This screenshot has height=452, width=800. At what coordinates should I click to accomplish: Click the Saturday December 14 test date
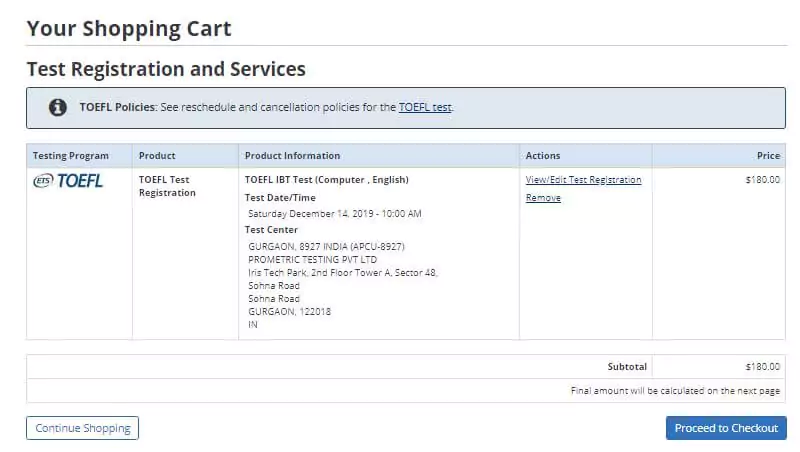pyautogui.click(x=334, y=214)
